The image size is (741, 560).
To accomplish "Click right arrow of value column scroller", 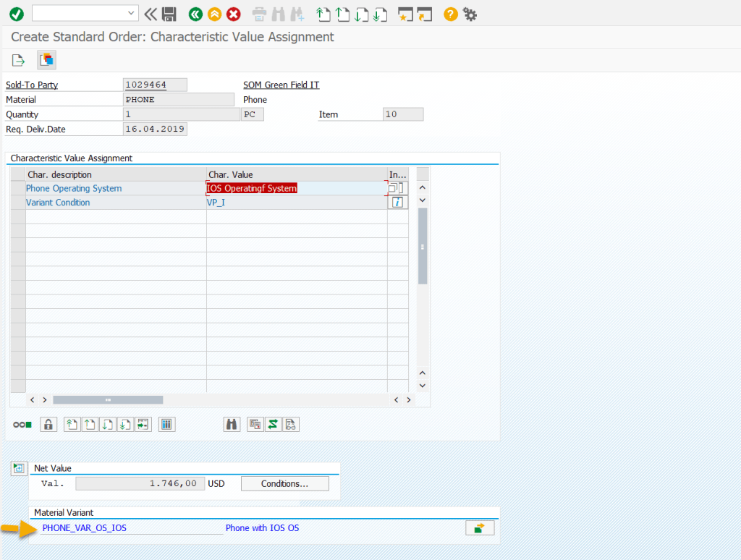I will 409,400.
